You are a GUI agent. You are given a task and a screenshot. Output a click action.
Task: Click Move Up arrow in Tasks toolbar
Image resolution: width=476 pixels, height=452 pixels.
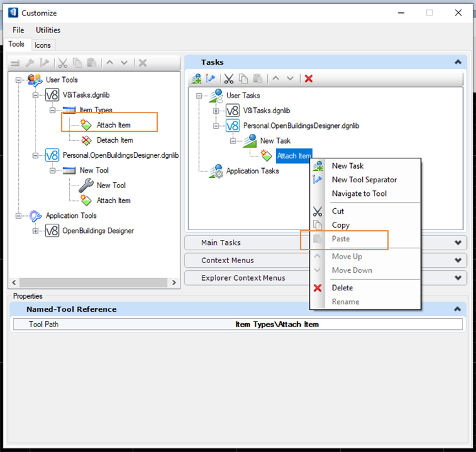[x=276, y=78]
